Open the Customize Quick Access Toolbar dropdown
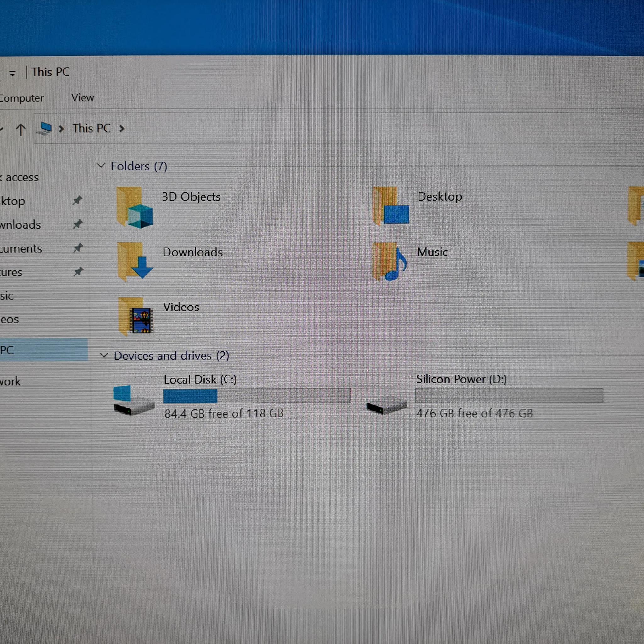This screenshot has width=644, height=644. pyautogui.click(x=13, y=74)
